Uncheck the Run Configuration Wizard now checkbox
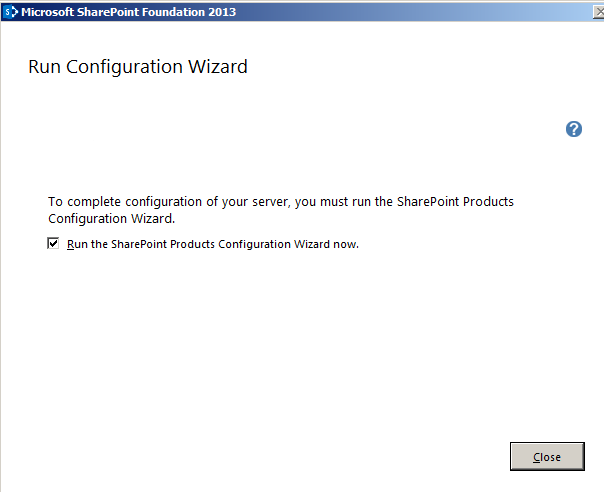The image size is (604, 492). (53, 243)
